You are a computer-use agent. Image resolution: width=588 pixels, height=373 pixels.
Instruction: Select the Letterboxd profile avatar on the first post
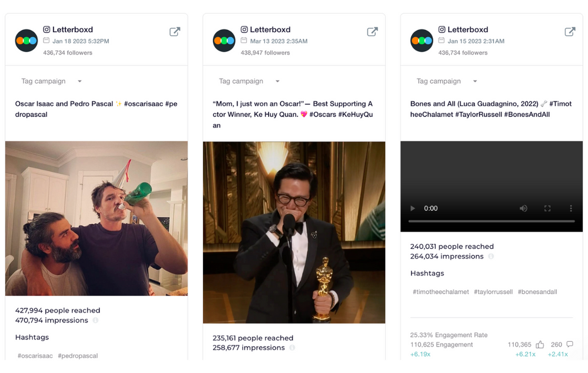point(26,41)
